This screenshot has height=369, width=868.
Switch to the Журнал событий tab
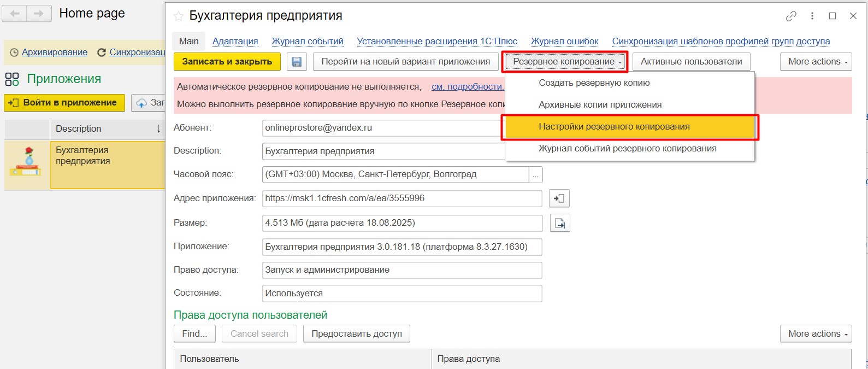[308, 42]
